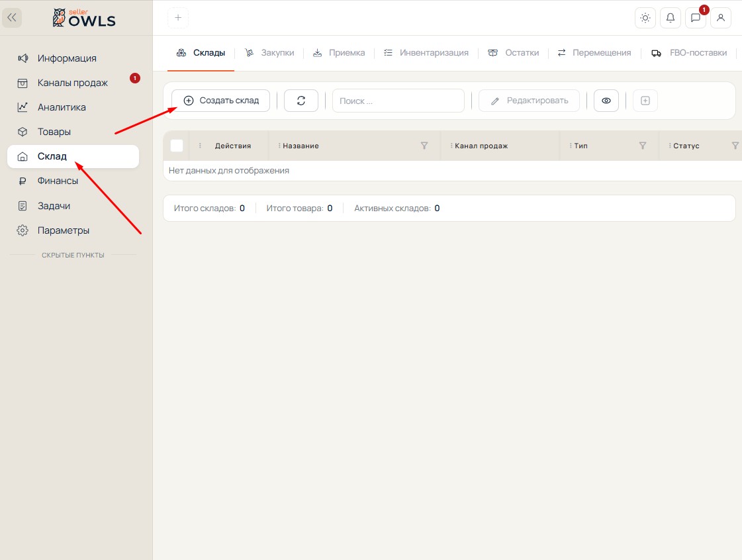Tick the select-all checkbox in table header
Image resolution: width=742 pixels, height=560 pixels.
click(177, 146)
